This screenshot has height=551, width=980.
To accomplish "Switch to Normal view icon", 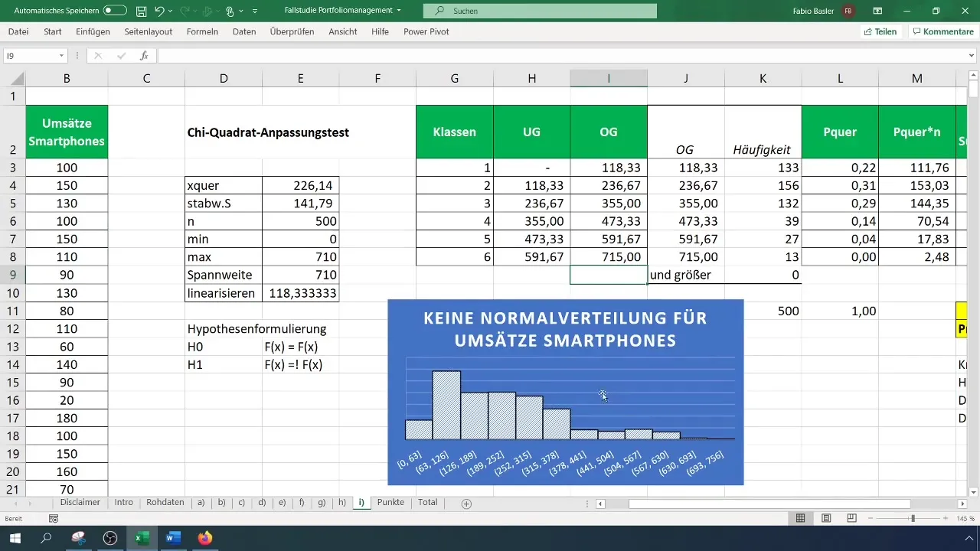I will coord(800,519).
